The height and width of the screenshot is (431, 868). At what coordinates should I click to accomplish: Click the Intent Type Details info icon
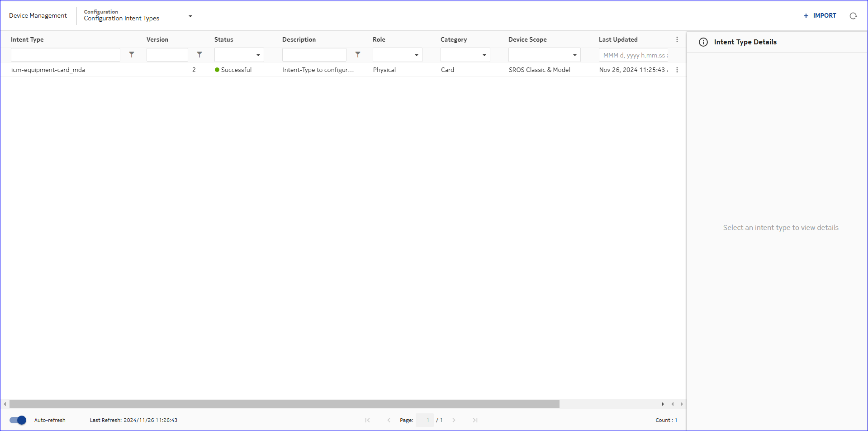(703, 42)
